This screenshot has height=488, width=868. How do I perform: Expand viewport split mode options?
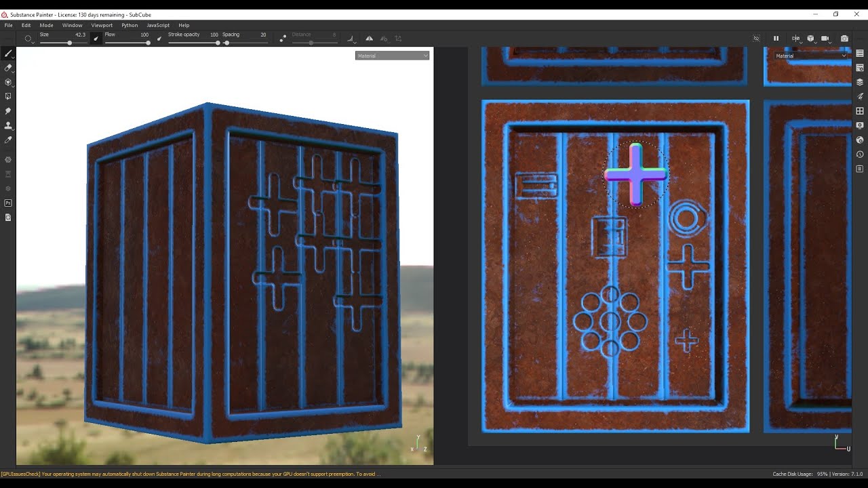click(796, 39)
